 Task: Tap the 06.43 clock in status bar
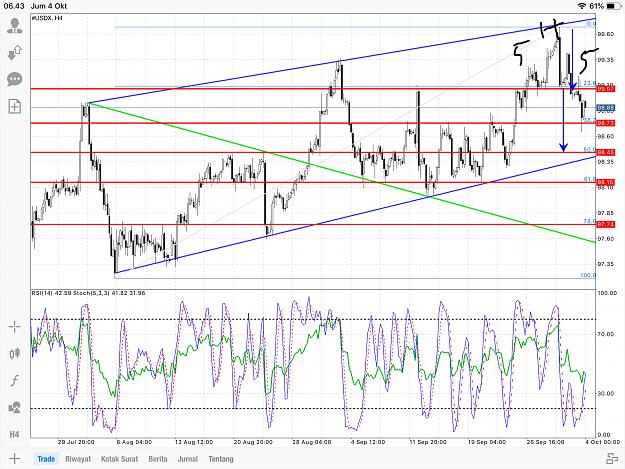14,6
